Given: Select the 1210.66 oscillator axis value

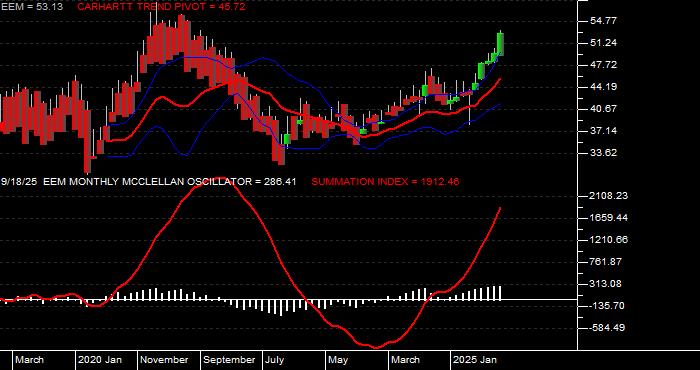Looking at the screenshot, I should [608, 240].
